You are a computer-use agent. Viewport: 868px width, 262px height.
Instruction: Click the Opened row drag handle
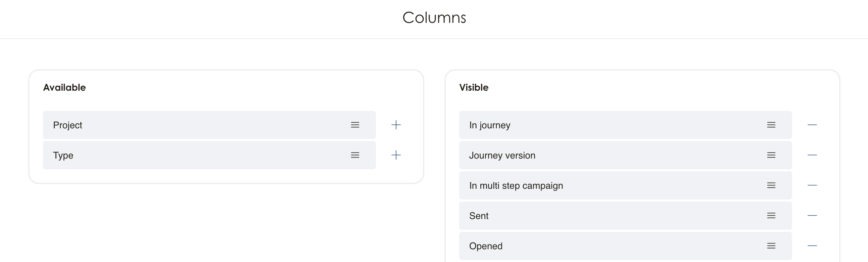tap(771, 246)
